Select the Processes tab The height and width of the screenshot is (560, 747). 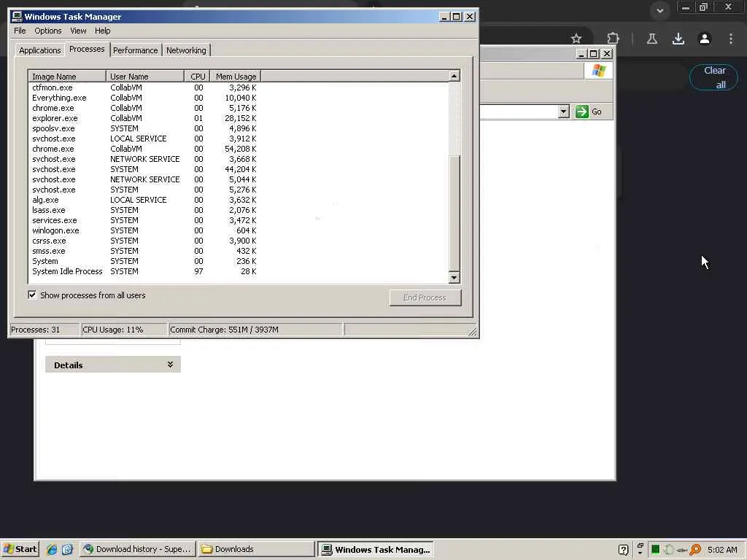pos(87,49)
